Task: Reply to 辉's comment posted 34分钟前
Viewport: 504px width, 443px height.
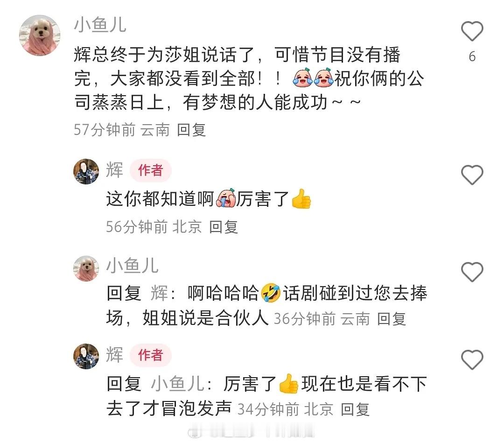Action: [x=355, y=409]
